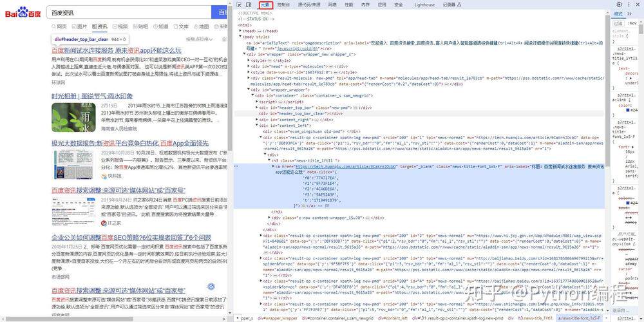
Task: Click the color swatch in a:link rule
Action: 628,110
